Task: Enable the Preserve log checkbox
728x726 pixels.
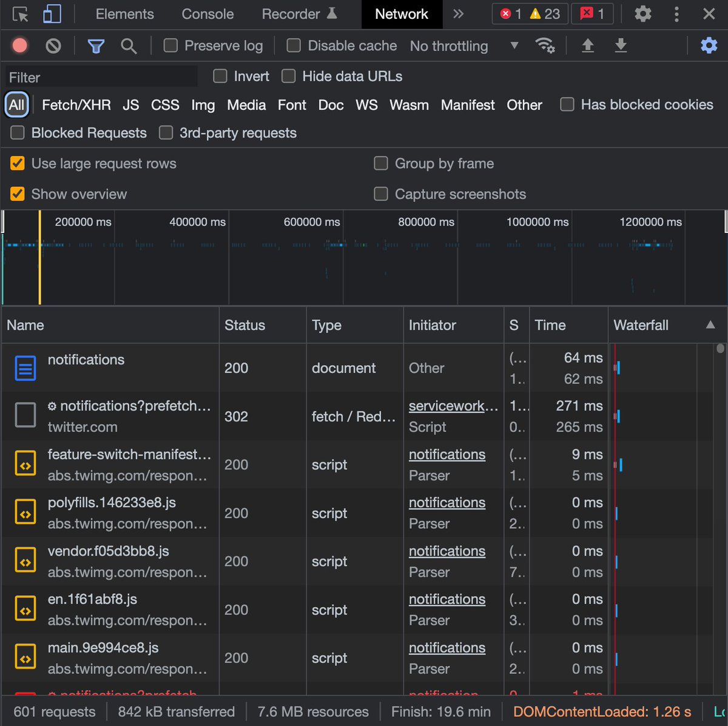Action: pos(171,45)
